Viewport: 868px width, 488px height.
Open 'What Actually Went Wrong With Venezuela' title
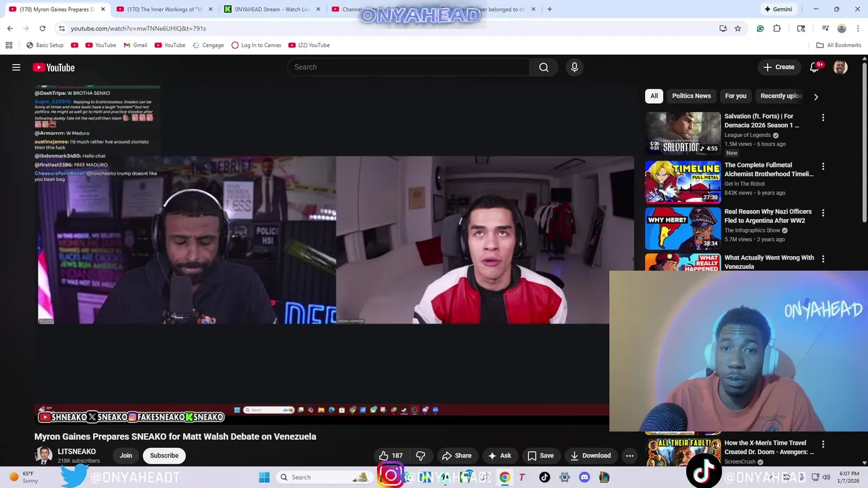point(769,262)
